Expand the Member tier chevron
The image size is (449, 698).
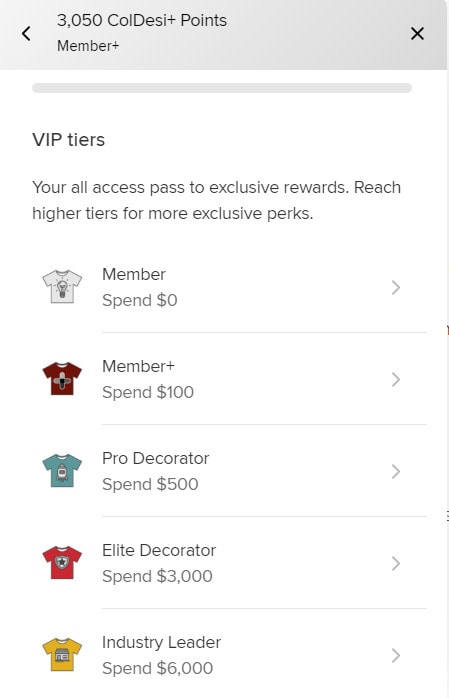(396, 288)
